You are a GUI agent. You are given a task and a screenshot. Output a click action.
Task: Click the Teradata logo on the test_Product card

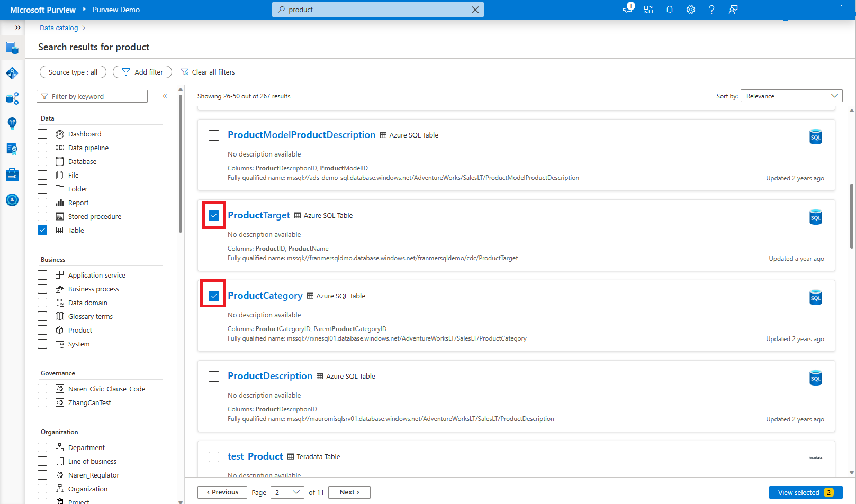click(815, 457)
